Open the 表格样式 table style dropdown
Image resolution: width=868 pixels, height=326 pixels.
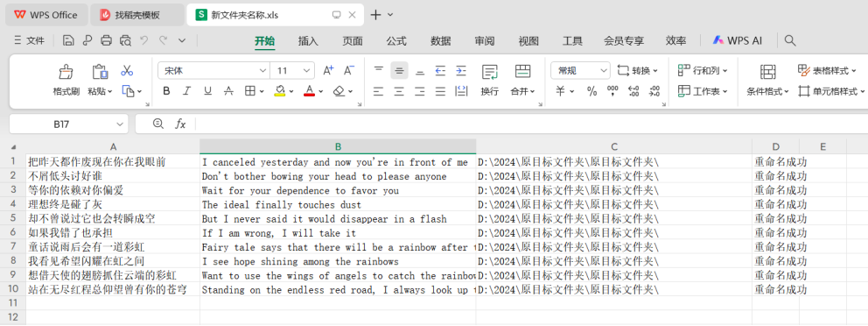coord(827,70)
